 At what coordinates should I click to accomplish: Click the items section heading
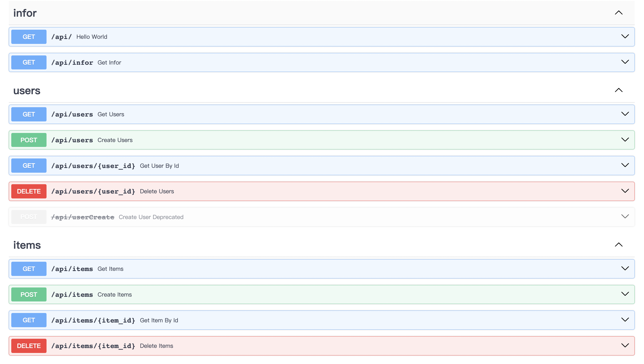point(27,245)
